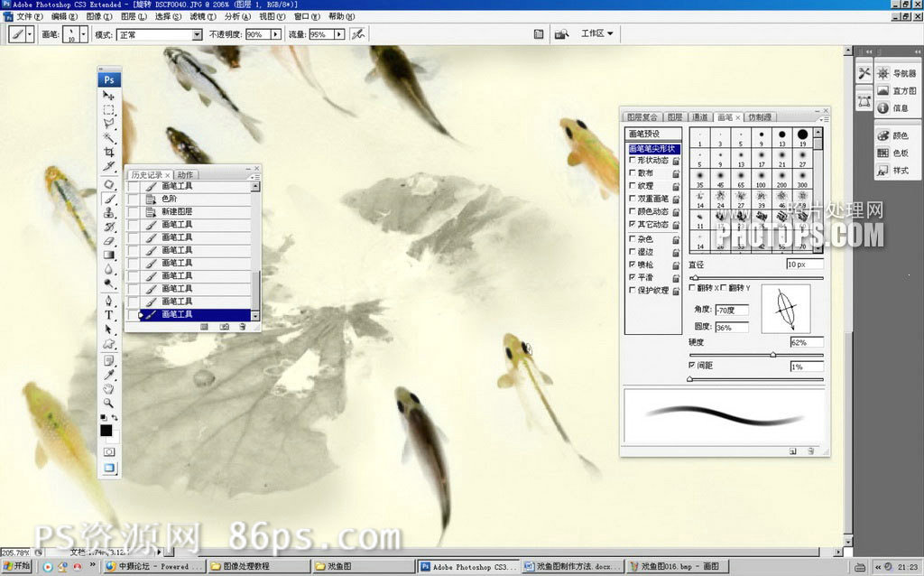The height and width of the screenshot is (576, 924).
Task: Uncheck 平滑 (Smoothing) checkbox
Action: coord(633,277)
